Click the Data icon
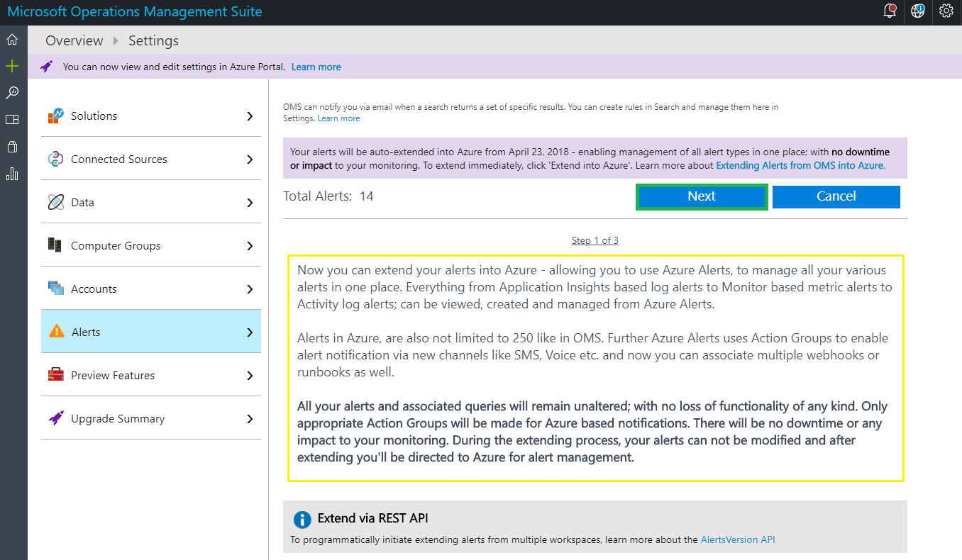The width and height of the screenshot is (962, 560). click(x=56, y=202)
